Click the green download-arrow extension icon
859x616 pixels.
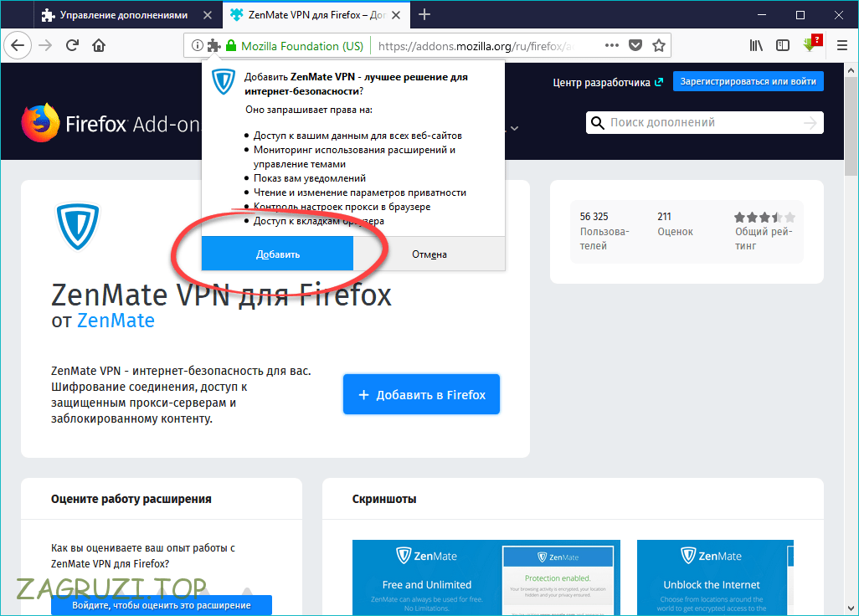(x=811, y=44)
